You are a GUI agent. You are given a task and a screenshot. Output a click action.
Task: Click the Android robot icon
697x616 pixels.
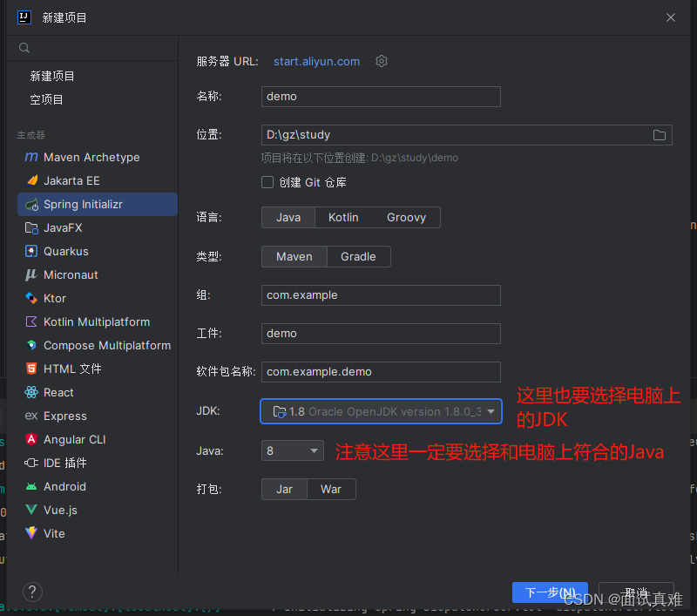(x=31, y=486)
